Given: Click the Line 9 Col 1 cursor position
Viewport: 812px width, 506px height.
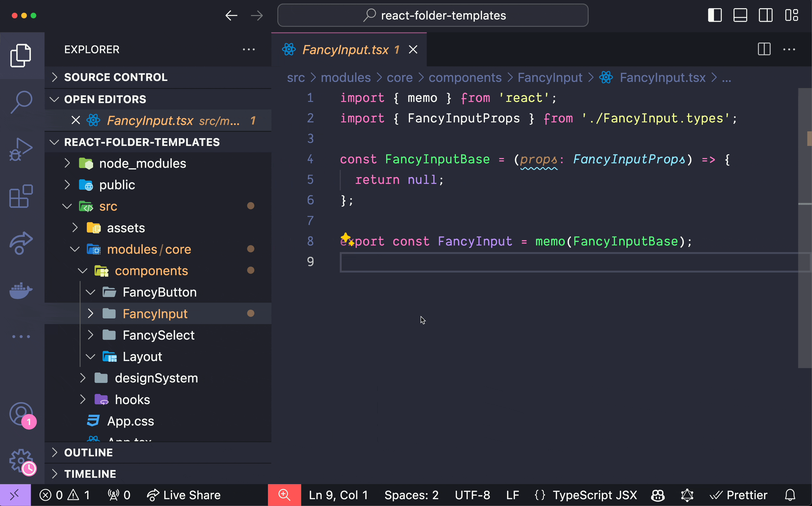Looking at the screenshot, I should coord(339,495).
